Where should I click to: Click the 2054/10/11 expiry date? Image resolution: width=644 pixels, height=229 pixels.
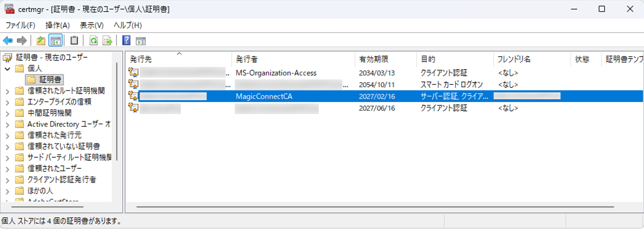(377, 84)
